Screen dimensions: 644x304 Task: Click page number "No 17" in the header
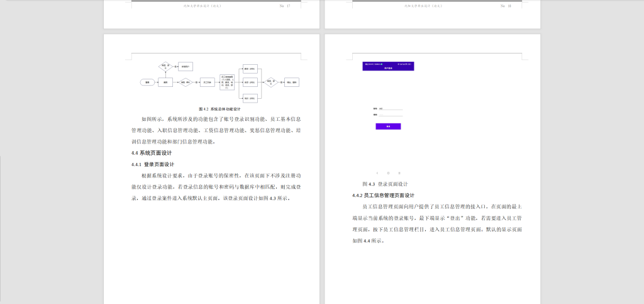(285, 6)
